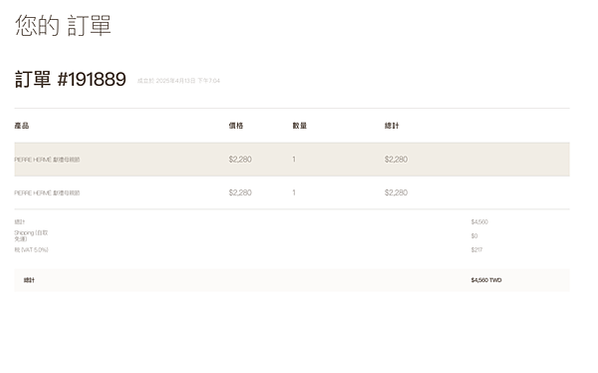
Task: Click the order date text beside #191889
Action: [178, 80]
